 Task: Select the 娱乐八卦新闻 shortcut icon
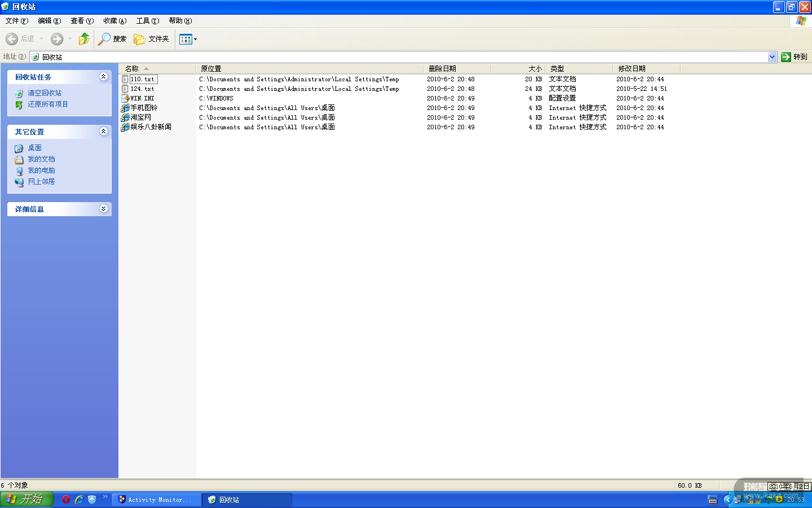tap(125, 127)
